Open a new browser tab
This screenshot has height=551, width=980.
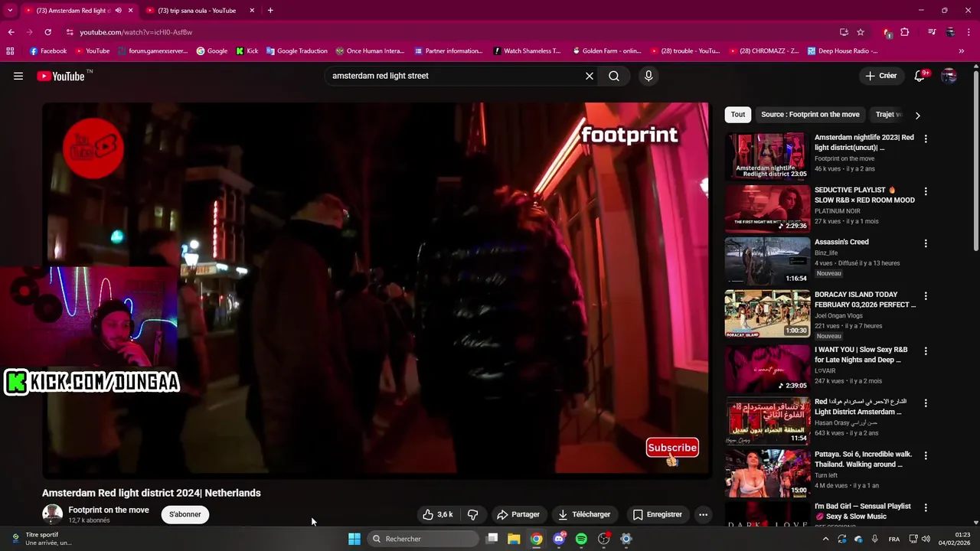point(270,10)
